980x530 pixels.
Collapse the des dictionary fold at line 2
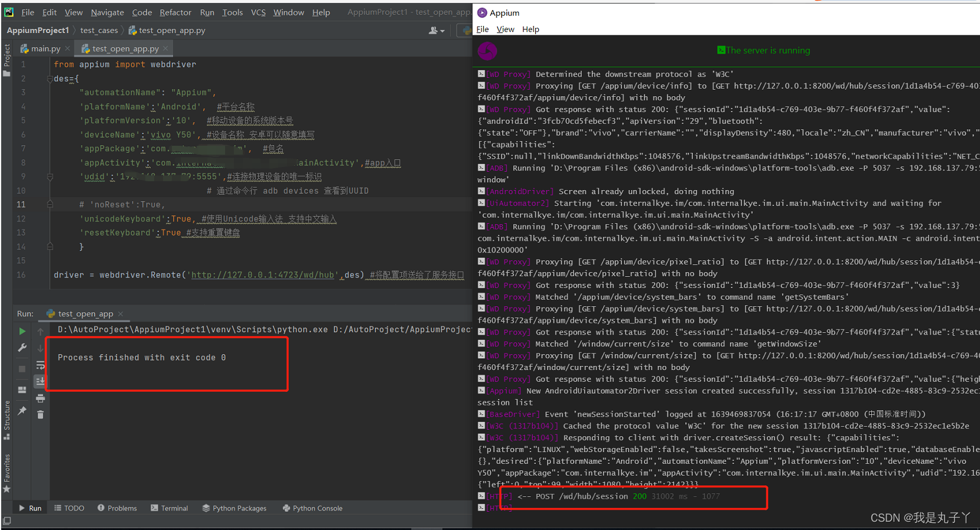coord(50,78)
